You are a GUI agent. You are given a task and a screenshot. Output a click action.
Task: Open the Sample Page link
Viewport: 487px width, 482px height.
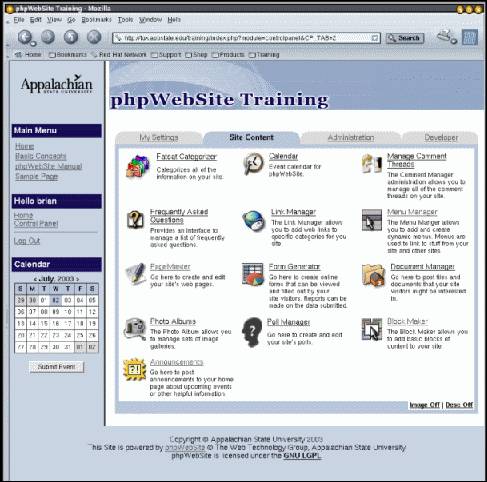coord(37,176)
